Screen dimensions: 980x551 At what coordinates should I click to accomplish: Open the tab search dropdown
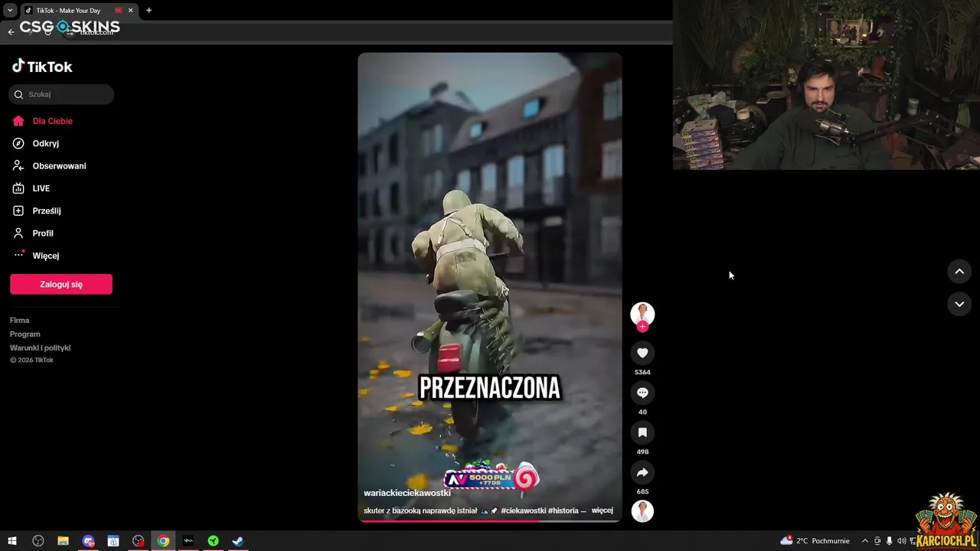click(10, 11)
